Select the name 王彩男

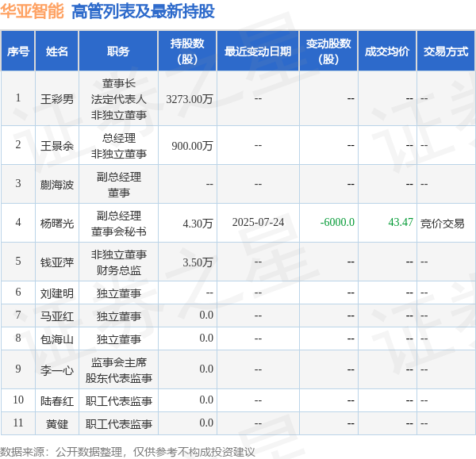(x=57, y=99)
